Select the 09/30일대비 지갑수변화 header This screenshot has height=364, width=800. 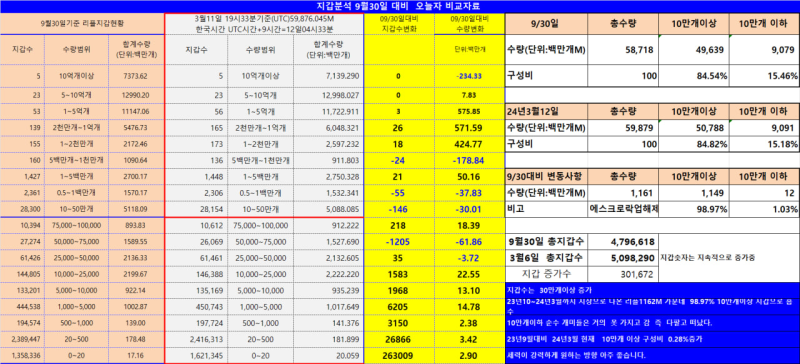click(398, 23)
